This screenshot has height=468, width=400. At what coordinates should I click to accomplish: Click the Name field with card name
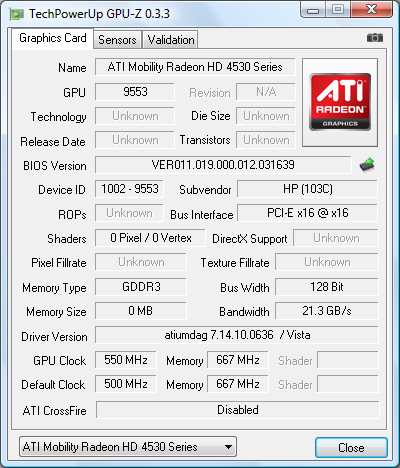coord(195,67)
